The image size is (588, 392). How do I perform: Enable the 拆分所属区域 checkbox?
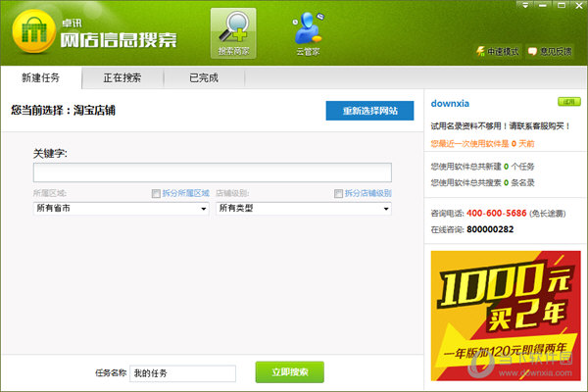(x=156, y=194)
